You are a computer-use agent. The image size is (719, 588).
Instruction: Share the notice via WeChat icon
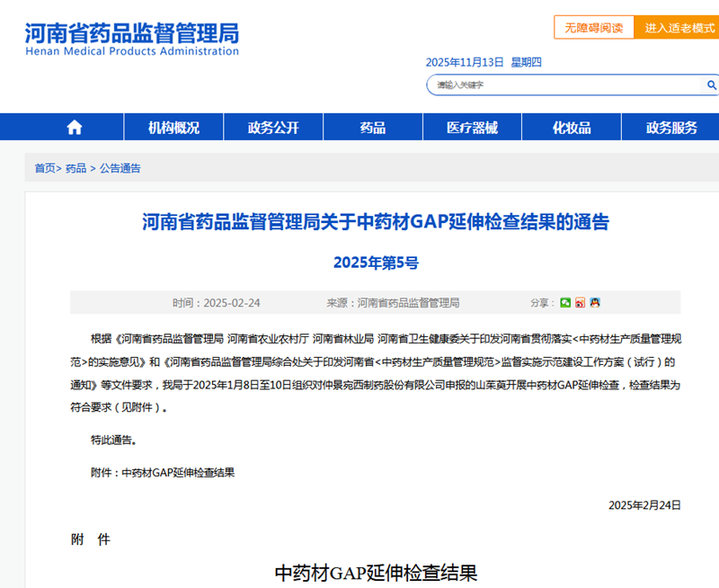click(565, 303)
